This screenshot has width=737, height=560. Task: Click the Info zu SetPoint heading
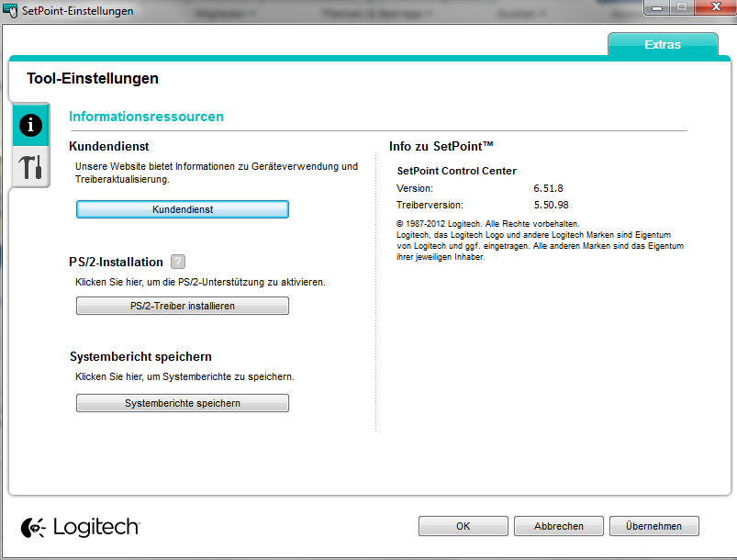coord(441,146)
